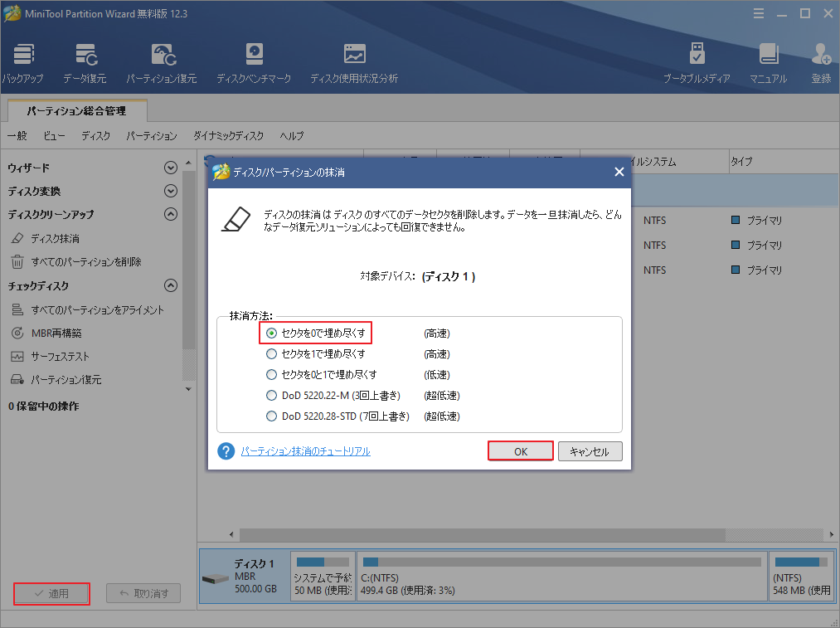Switch to パーティション総合管理 tab
The width and height of the screenshot is (840, 628).
77,111
